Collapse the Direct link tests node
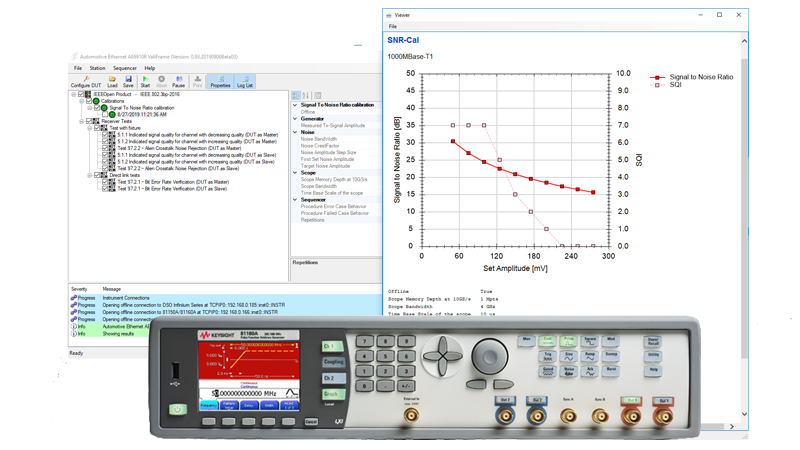 90,176
